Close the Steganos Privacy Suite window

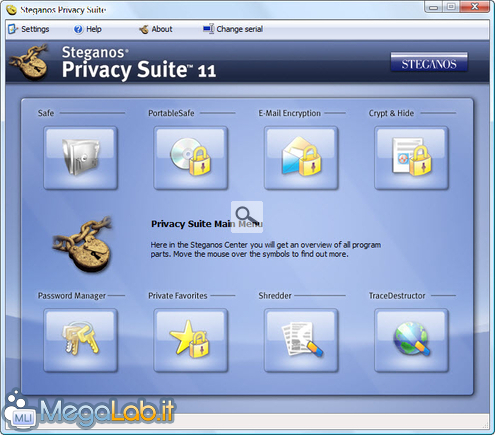pos(475,7)
